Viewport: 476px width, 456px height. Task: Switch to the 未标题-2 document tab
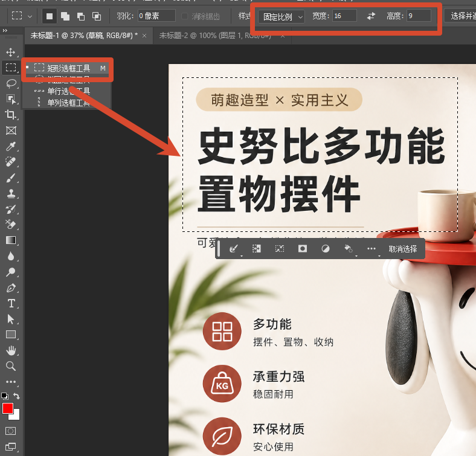coord(215,36)
